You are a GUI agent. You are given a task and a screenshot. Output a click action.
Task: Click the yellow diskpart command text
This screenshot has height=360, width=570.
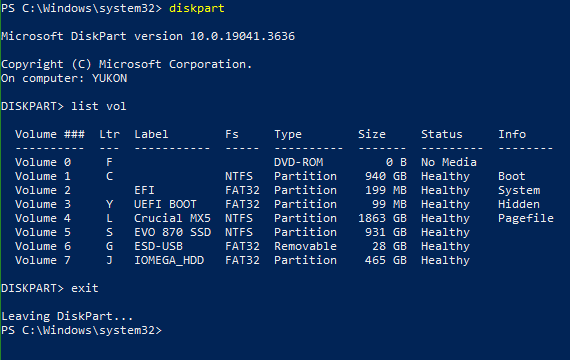197,8
